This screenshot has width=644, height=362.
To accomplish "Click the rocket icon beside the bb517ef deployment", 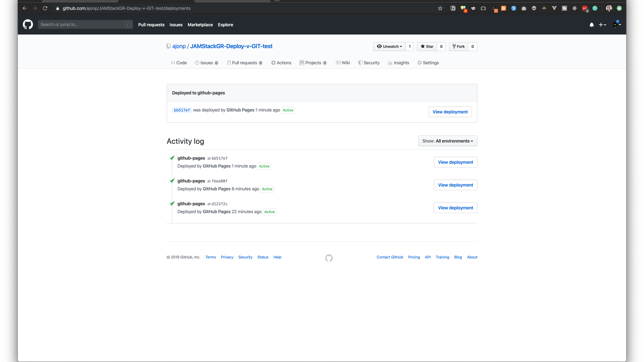I will pyautogui.click(x=172, y=158).
